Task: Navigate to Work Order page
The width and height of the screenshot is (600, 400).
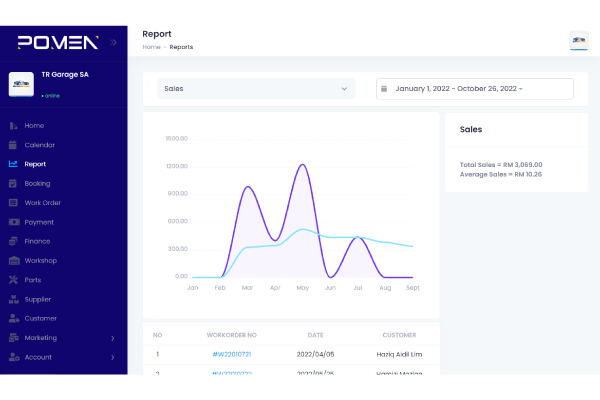Action: 43,203
